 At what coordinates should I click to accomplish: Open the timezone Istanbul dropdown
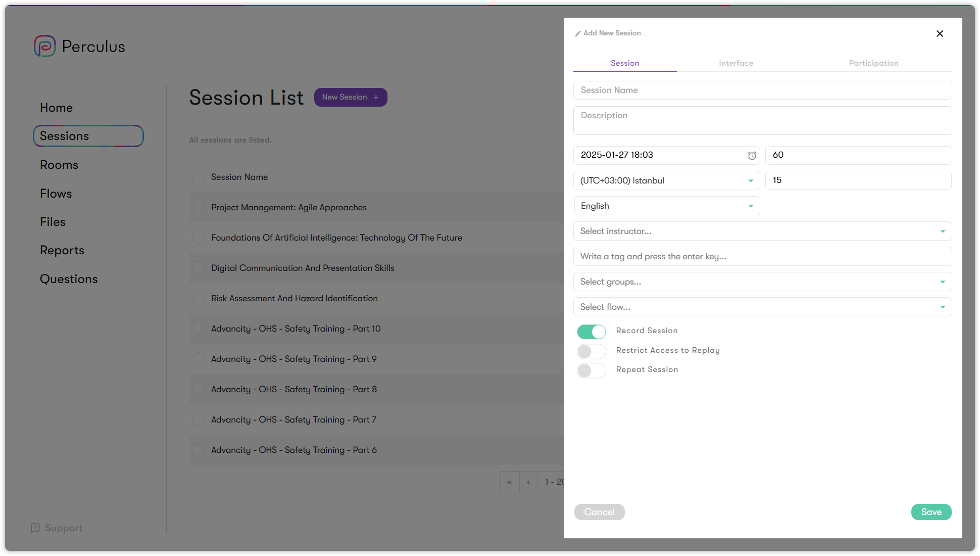coord(666,180)
